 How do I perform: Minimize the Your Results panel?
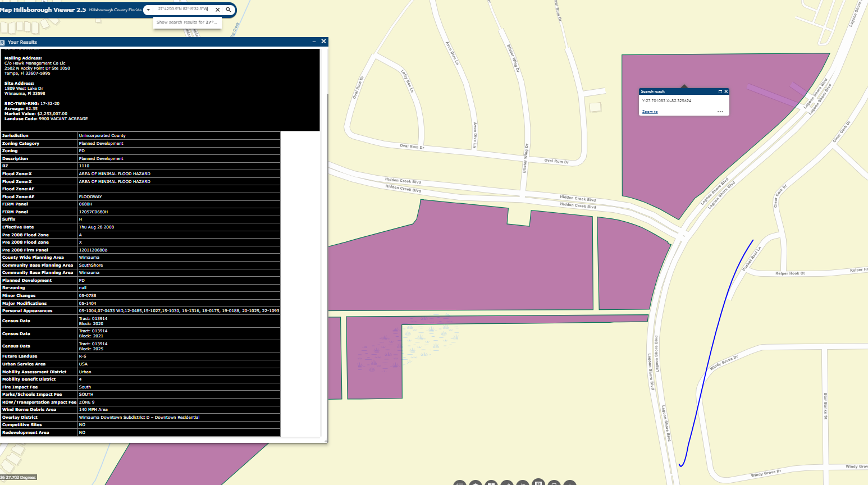pos(314,42)
